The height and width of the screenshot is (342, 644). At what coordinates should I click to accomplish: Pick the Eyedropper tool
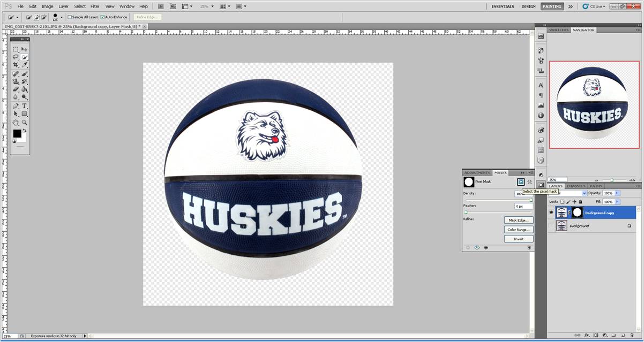25,65
